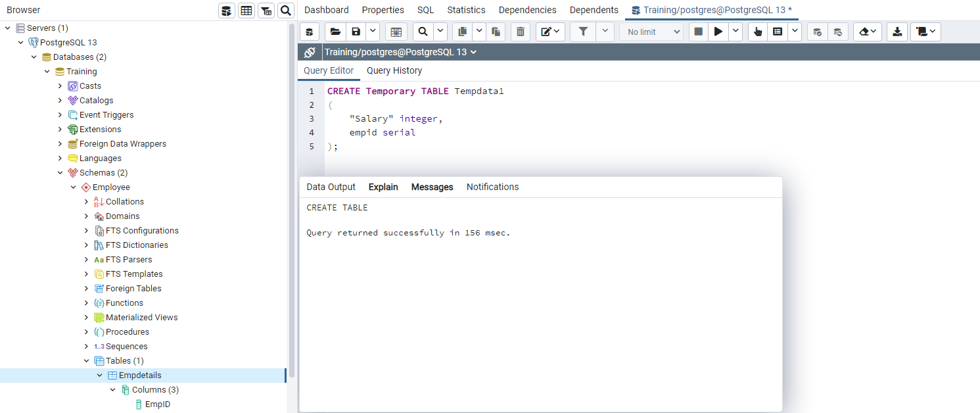Switch to the Dependencies tab
This screenshot has height=413, width=980.
(527, 10)
